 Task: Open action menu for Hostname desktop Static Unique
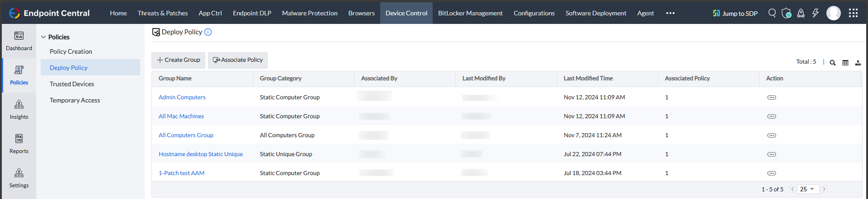[772, 154]
